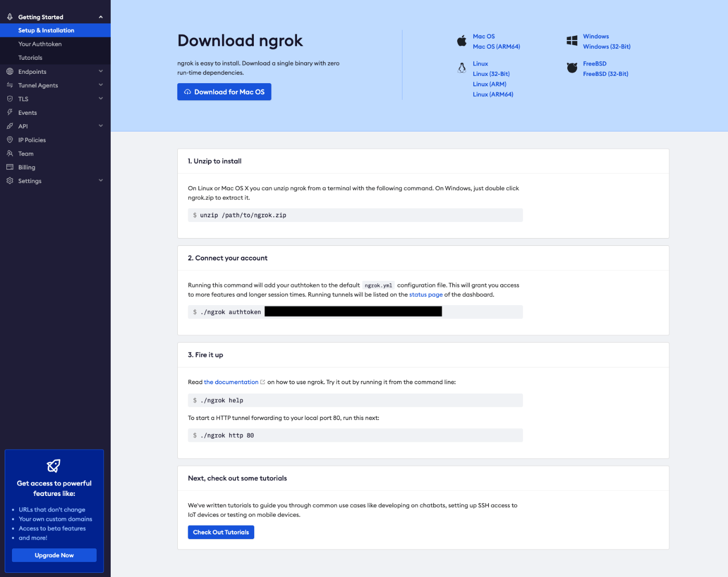Click the ./ngrok help command box
Viewport: 728px width, 577px height.
tap(355, 400)
